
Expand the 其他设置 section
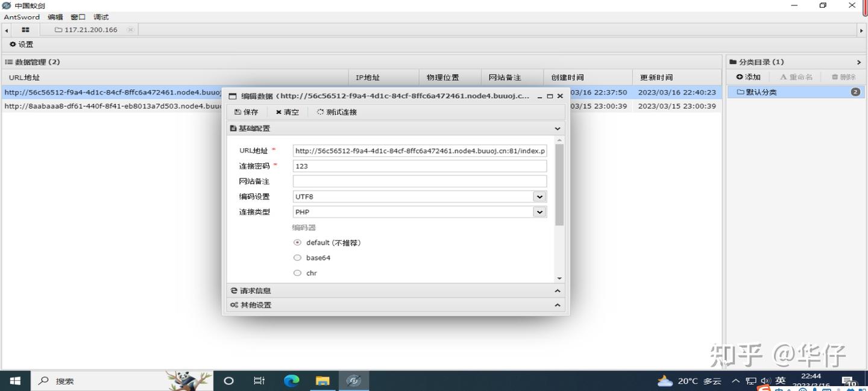click(395, 305)
